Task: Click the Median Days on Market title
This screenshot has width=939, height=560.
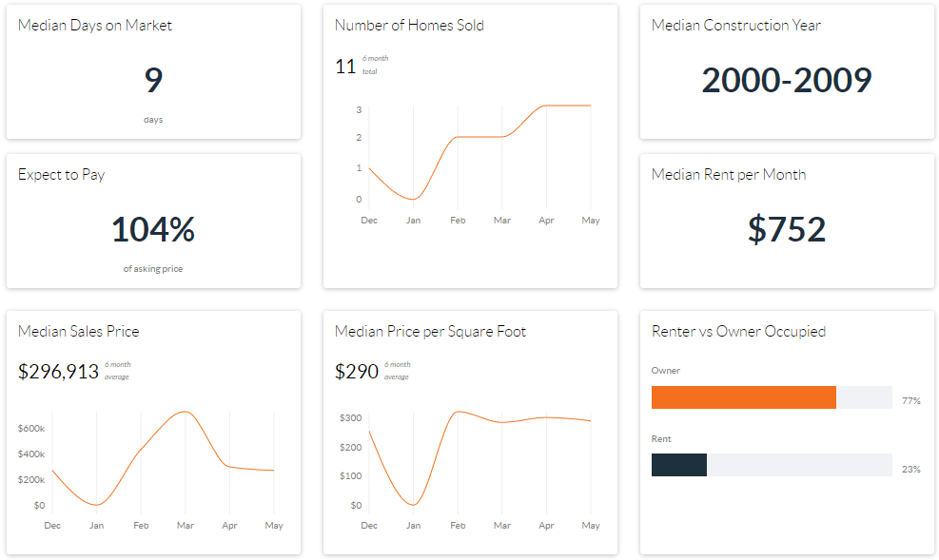Action: (95, 26)
